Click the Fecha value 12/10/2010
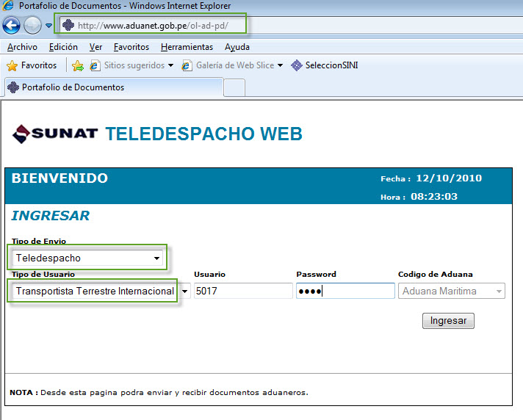Viewport: 523px width, 420px height. click(449, 178)
